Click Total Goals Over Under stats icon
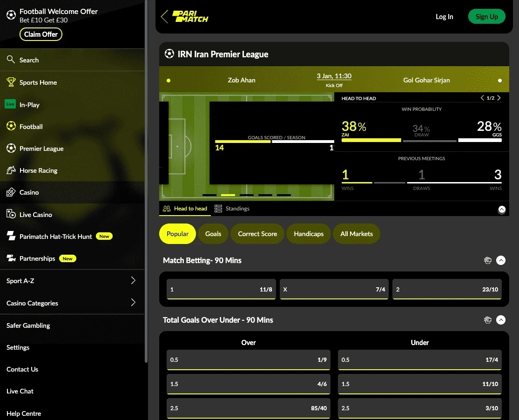This screenshot has height=420, width=519. (x=487, y=320)
